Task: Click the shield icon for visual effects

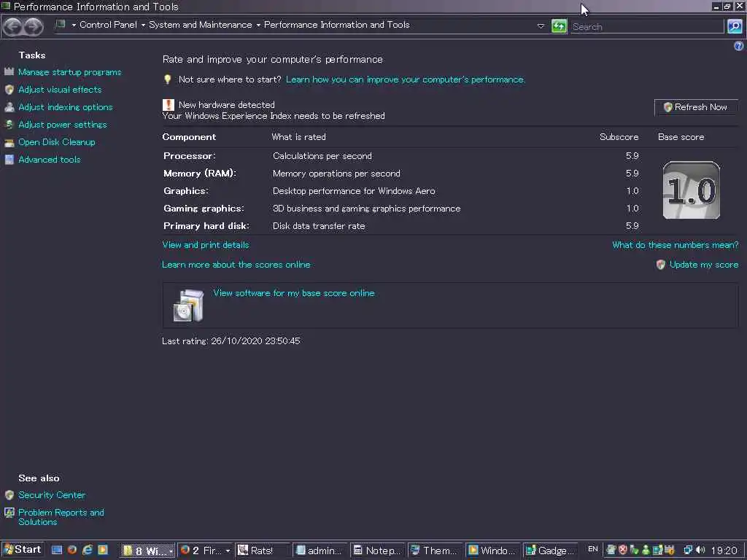Action: coord(9,90)
